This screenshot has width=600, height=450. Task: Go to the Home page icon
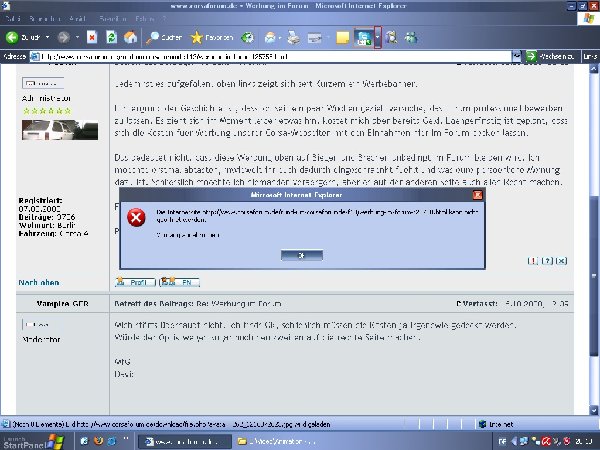(x=130, y=37)
